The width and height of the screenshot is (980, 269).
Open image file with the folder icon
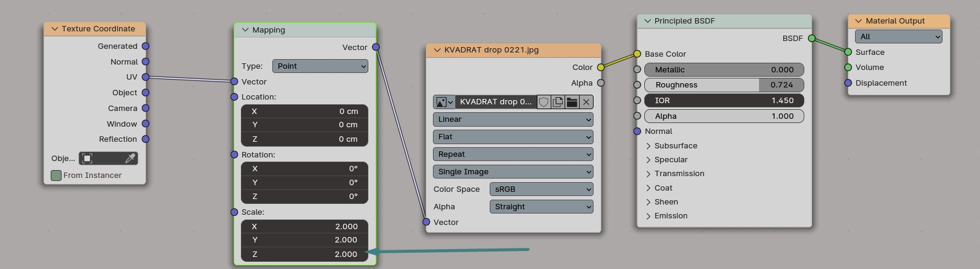pyautogui.click(x=572, y=102)
